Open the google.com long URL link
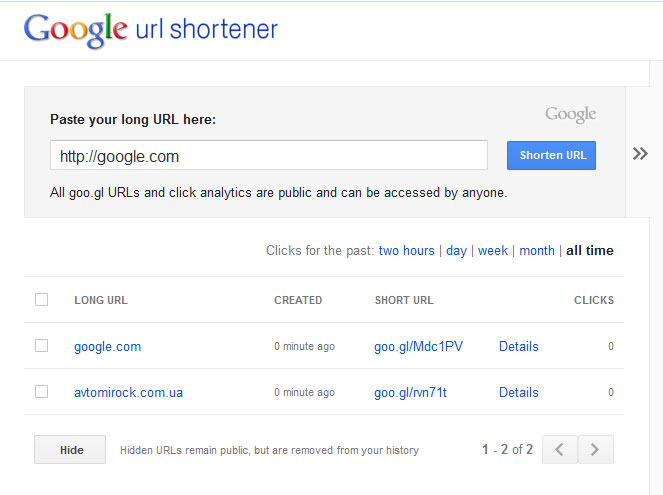663x495 pixels. click(x=108, y=347)
